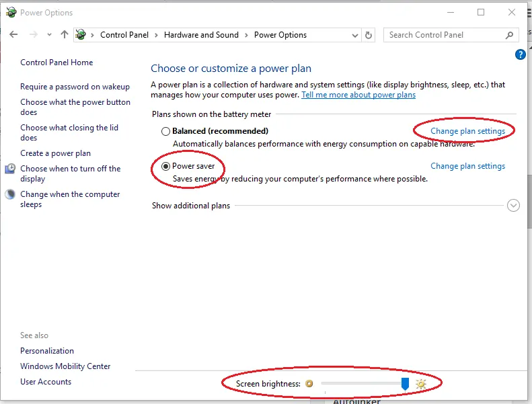
Task: Open Tell me more about power plans
Action: (x=358, y=95)
